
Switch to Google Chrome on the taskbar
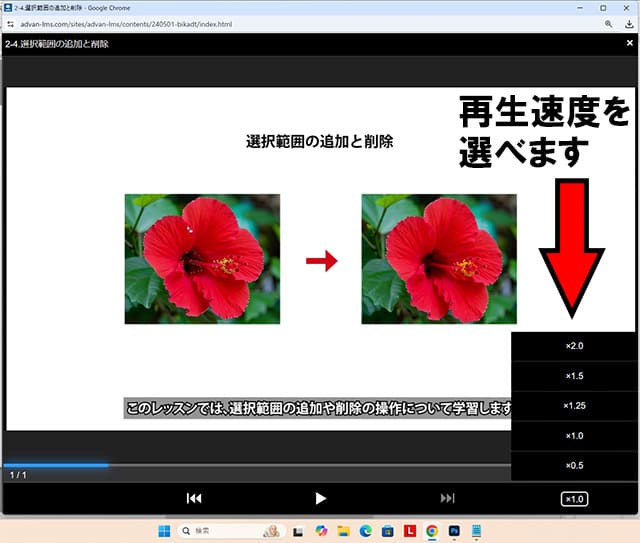(432, 531)
